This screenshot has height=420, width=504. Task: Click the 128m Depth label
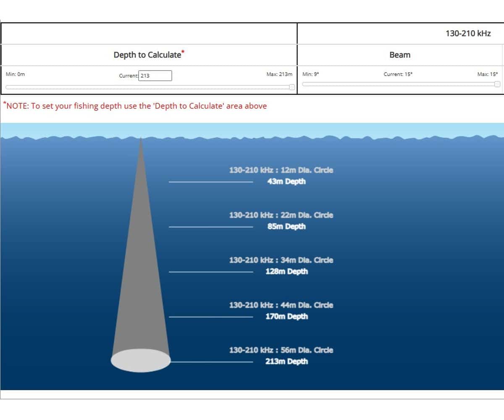click(286, 271)
